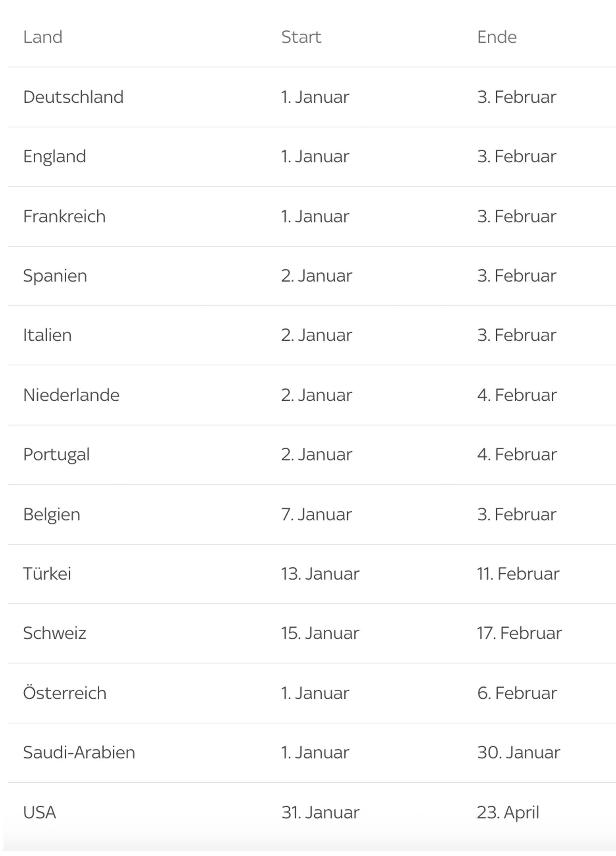Click the Österreich country cell
This screenshot has width=616, height=856.
point(65,693)
